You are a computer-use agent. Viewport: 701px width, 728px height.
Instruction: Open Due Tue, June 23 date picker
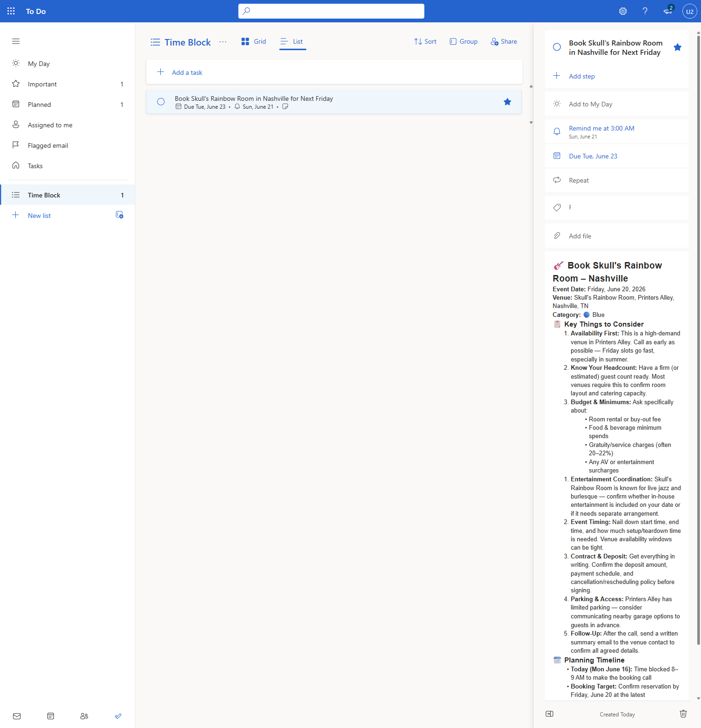point(616,156)
